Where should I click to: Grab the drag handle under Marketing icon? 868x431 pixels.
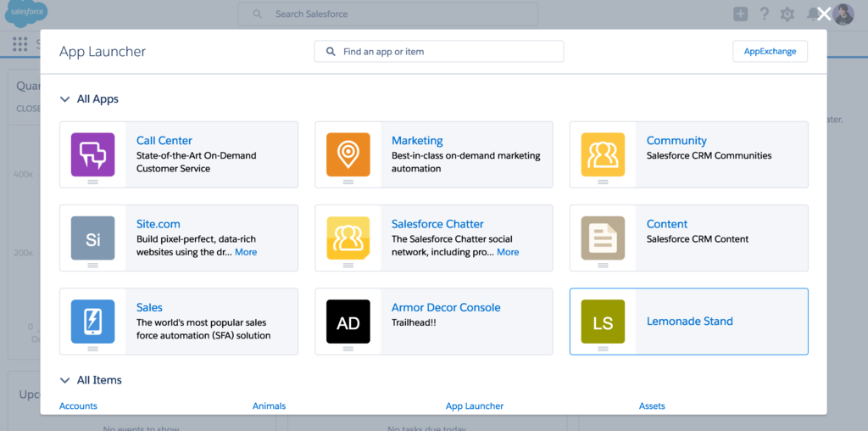pos(348,182)
